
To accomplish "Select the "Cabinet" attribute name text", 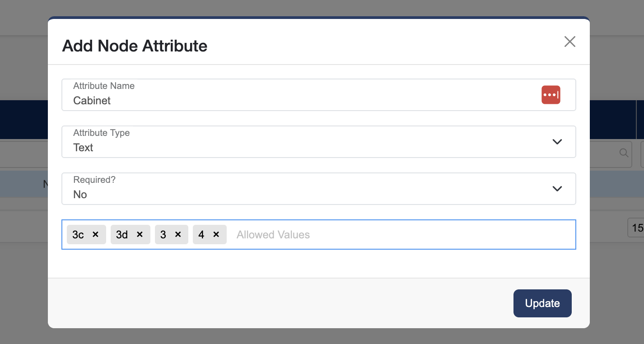I will (x=92, y=101).
